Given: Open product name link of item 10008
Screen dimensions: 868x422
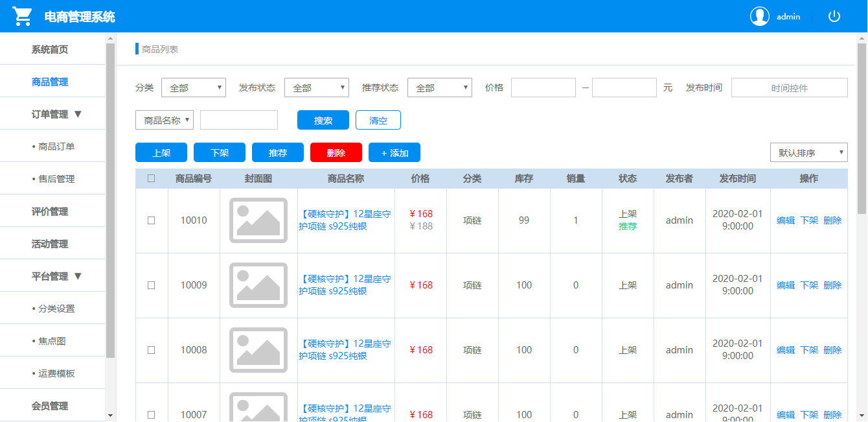Looking at the screenshot, I should (345, 350).
